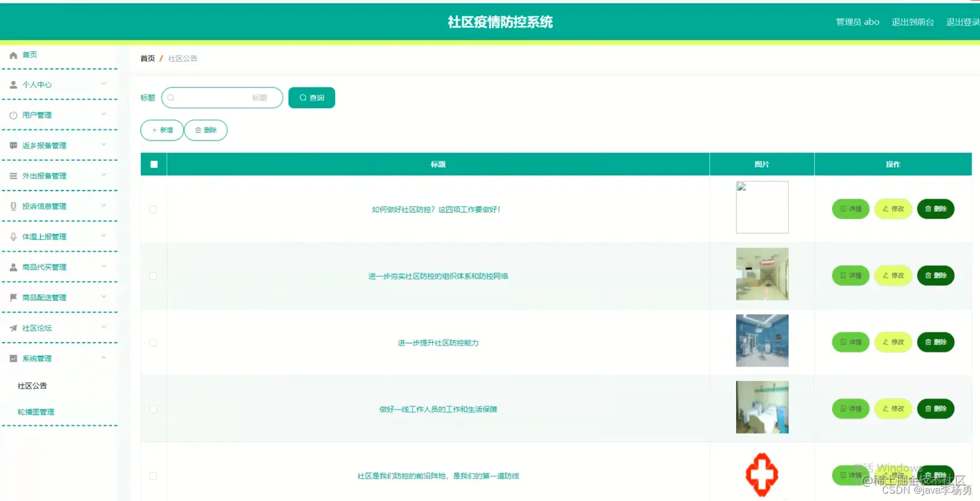
Task: Click the magnifier icon inside the 标题 search box
Action: click(171, 98)
